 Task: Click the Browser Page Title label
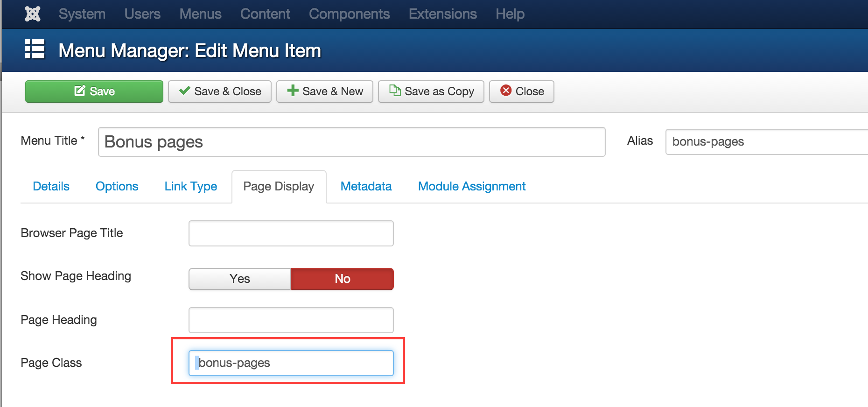coord(72,233)
